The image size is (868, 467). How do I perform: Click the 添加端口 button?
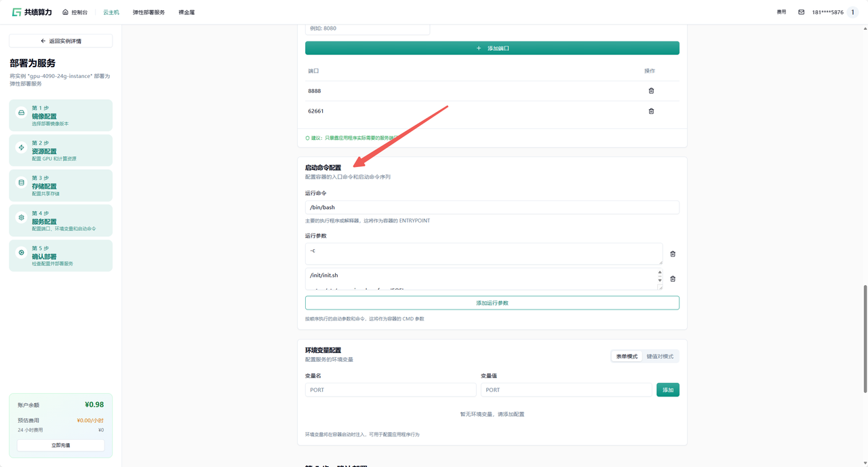492,48
